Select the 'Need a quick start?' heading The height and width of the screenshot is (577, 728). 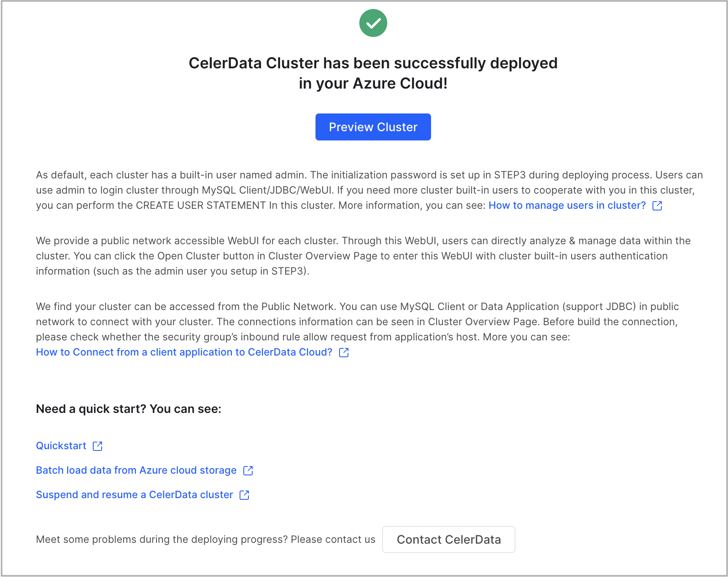click(128, 409)
